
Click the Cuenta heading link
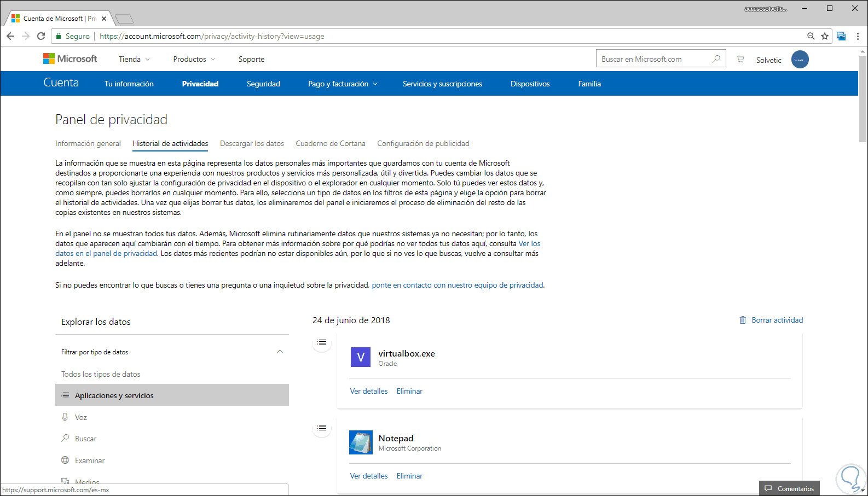point(61,83)
